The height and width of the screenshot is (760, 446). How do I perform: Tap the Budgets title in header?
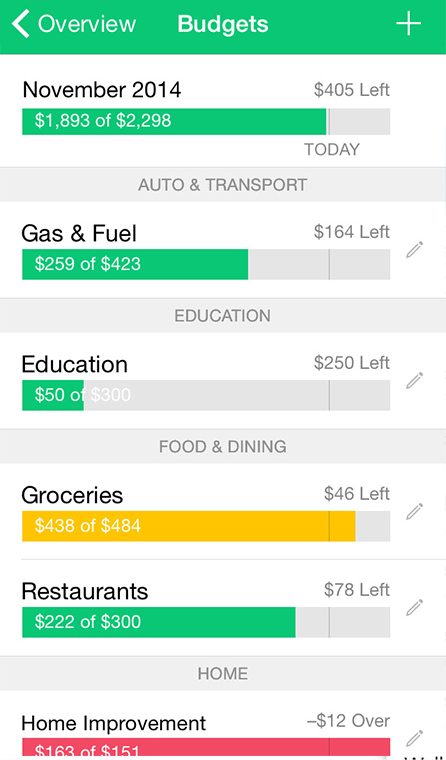coord(223,24)
